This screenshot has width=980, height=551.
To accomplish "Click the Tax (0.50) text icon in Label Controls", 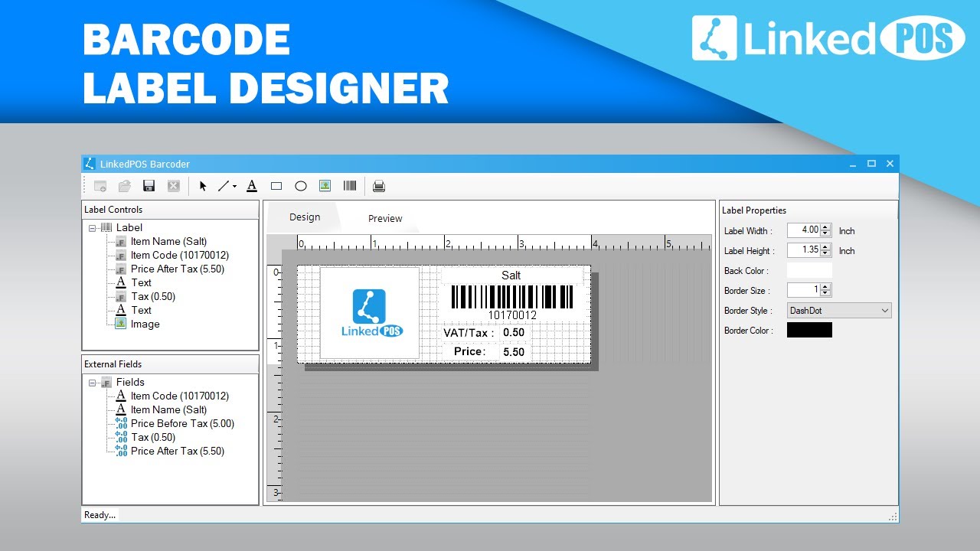I will click(x=120, y=297).
